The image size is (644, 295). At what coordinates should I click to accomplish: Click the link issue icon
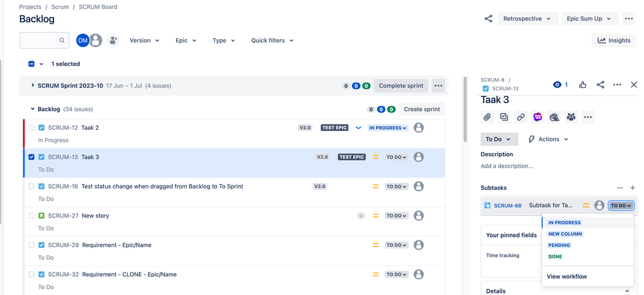coord(521,117)
